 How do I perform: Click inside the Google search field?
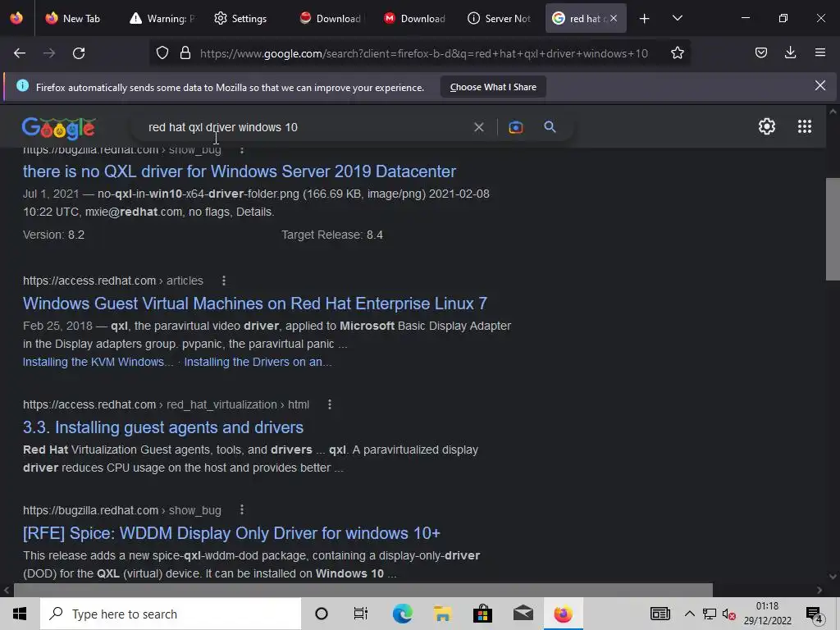[x=305, y=127]
